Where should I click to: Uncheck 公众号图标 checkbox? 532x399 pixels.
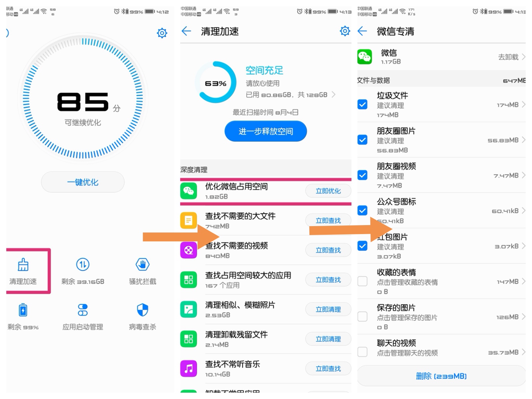[362, 210]
